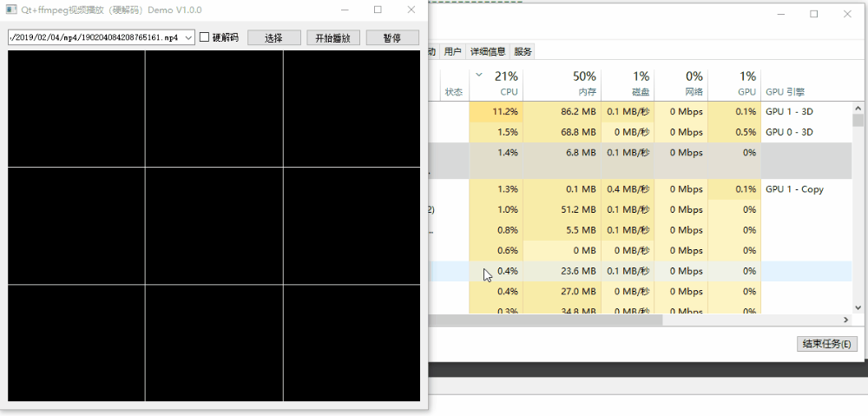Click the sort arrow above CPU percentage
868x416 pixels.
pyautogui.click(x=479, y=75)
